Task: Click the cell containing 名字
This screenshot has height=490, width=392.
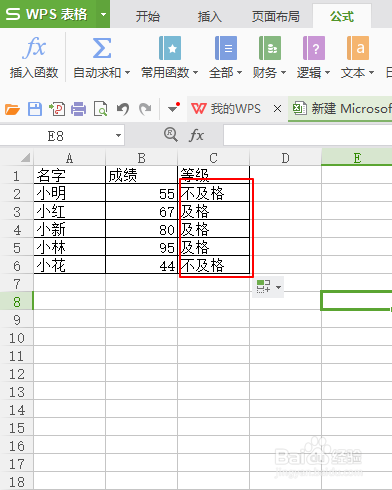Action: 69,175
